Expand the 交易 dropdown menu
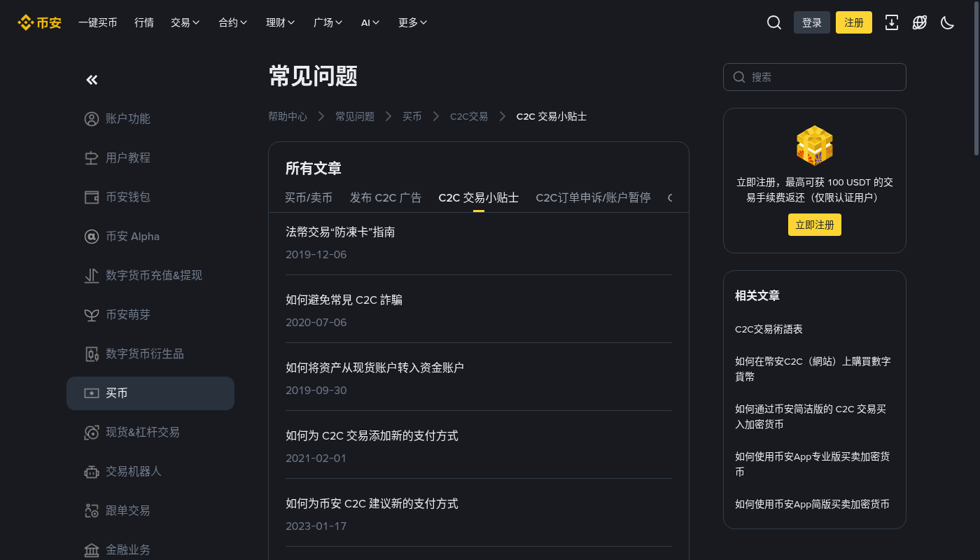 coord(185,22)
